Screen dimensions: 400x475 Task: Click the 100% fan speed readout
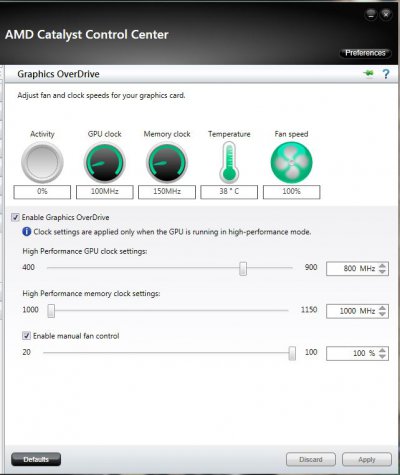coord(292,192)
